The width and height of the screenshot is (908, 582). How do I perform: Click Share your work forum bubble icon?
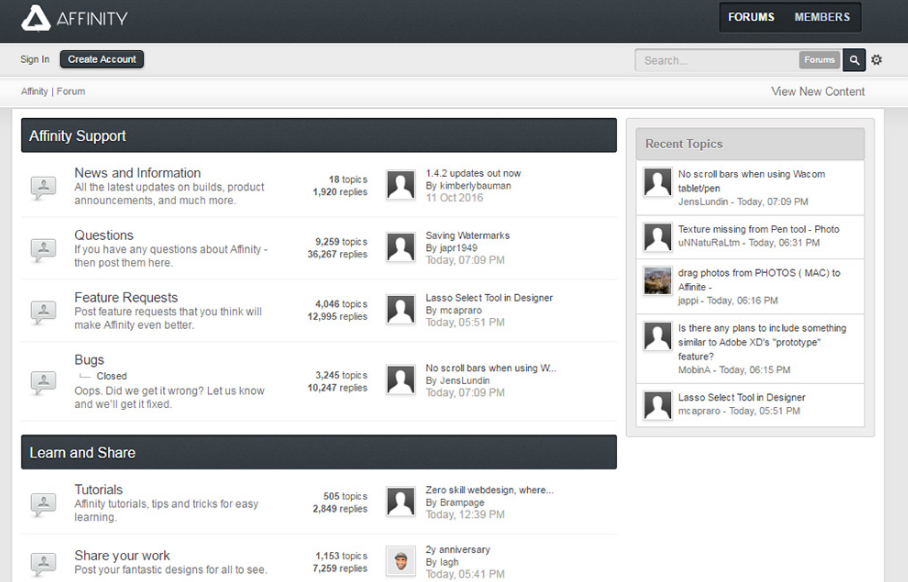[x=43, y=563]
